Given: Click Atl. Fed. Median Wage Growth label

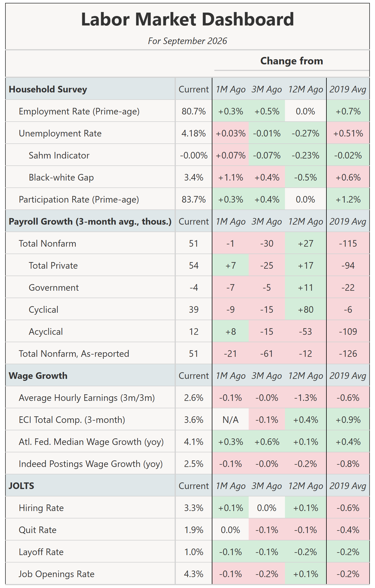Looking at the screenshot, I should coord(91,442).
